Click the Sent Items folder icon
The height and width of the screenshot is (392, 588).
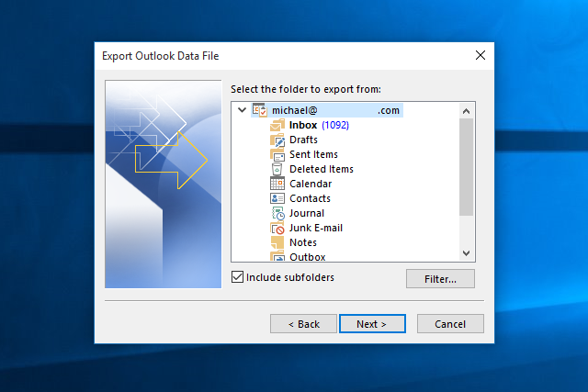point(277,154)
